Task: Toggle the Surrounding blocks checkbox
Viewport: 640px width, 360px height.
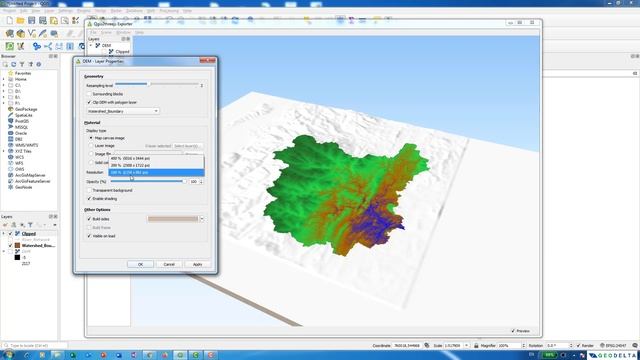Action: (x=89, y=94)
